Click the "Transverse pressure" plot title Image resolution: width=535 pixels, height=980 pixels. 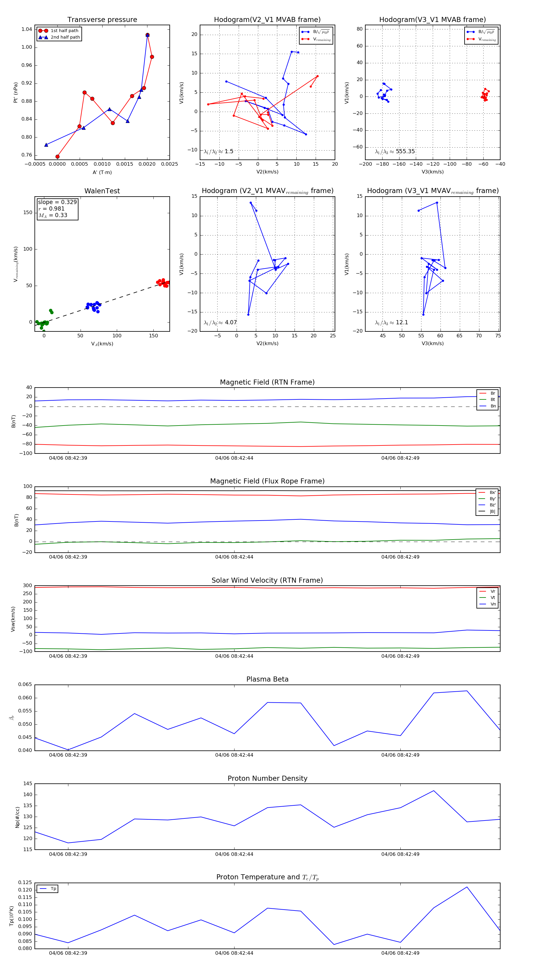click(x=102, y=20)
